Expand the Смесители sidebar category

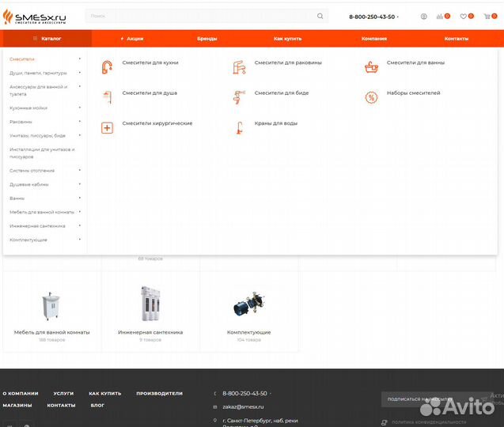pos(79,59)
